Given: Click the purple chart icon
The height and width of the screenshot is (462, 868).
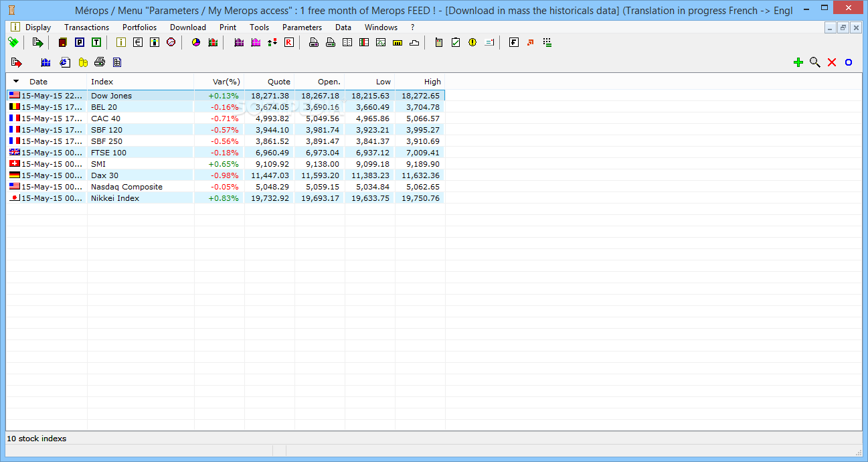Looking at the screenshot, I should pyautogui.click(x=239, y=42).
